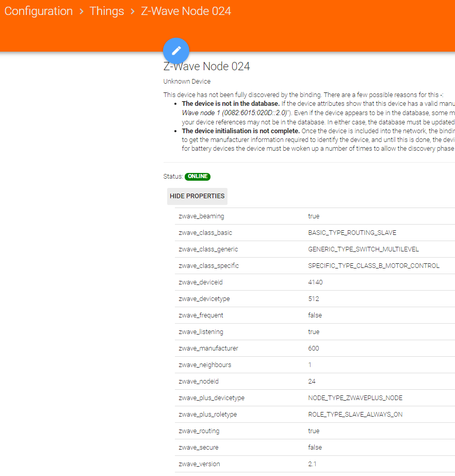Click the bold text 'The device is not in the database.'

(x=231, y=104)
